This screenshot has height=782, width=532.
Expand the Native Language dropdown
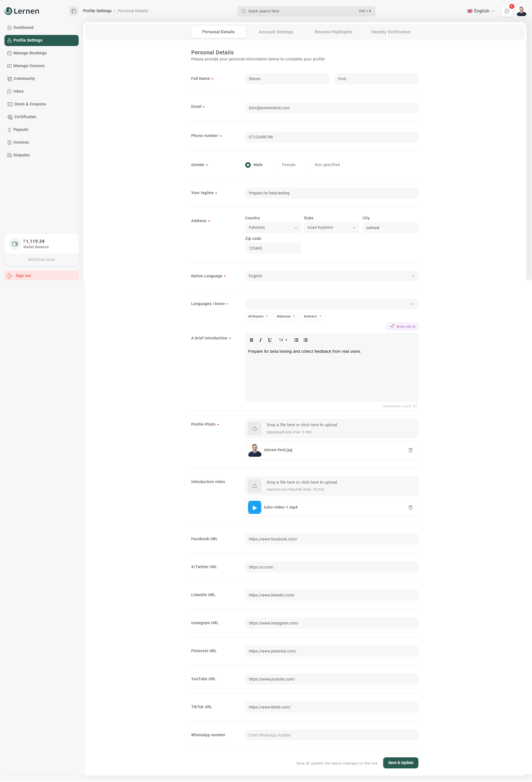tap(331, 276)
